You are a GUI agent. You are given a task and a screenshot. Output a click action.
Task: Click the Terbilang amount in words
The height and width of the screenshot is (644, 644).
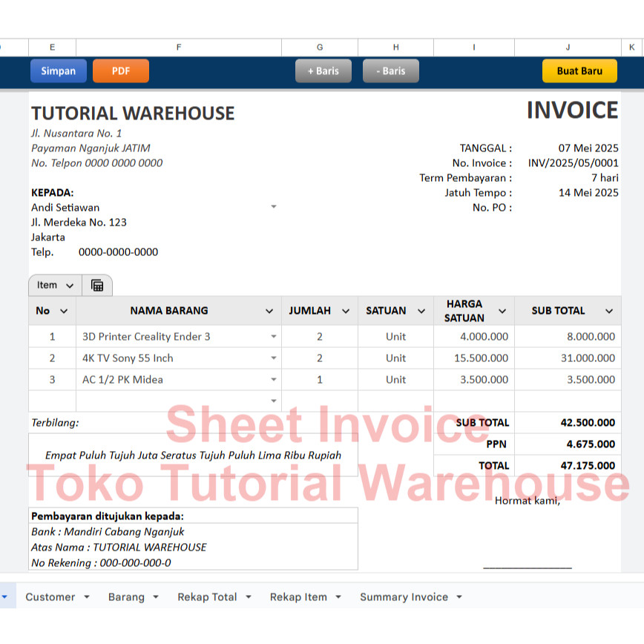(193, 455)
